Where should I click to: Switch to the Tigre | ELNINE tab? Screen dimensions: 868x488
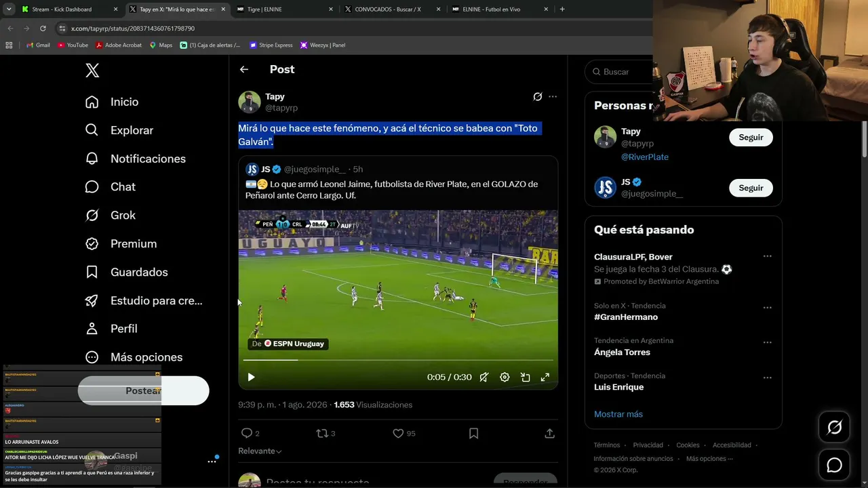pyautogui.click(x=285, y=9)
